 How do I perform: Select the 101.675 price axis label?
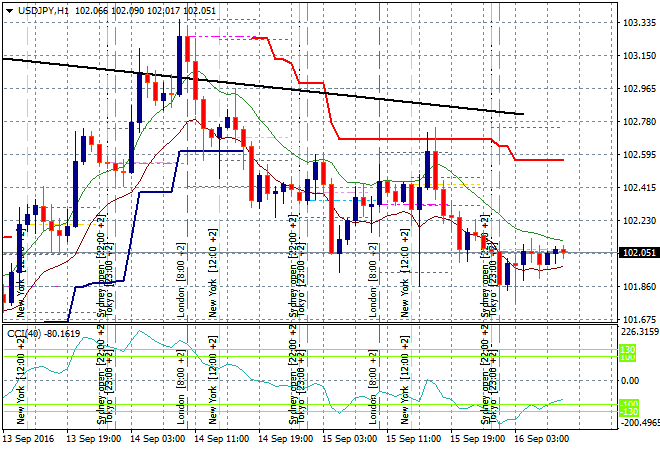click(x=639, y=320)
